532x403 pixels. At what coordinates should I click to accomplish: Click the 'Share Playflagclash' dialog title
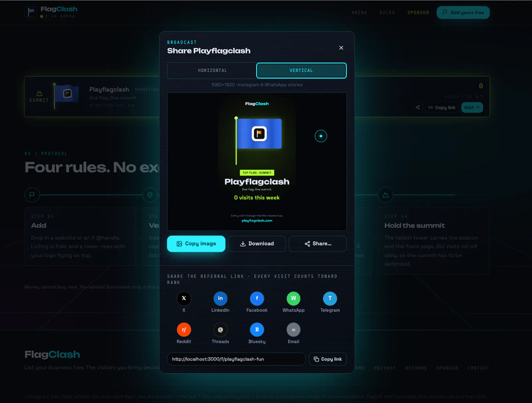tap(209, 51)
